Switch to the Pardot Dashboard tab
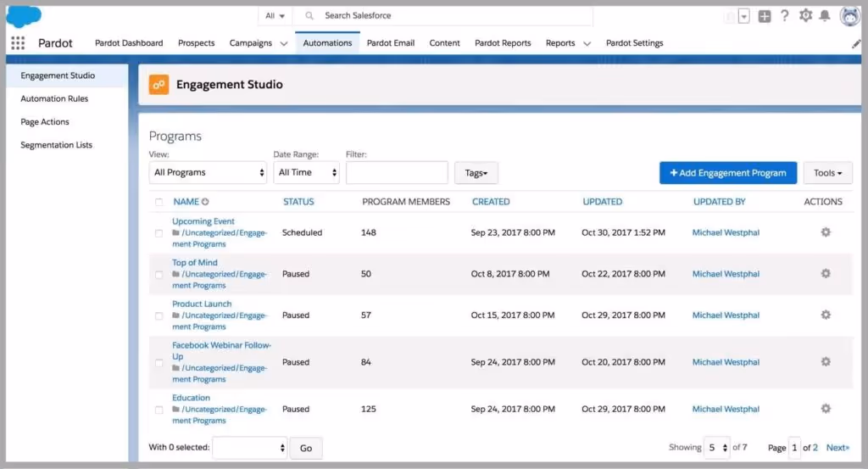Viewport: 868px width, 469px height. (x=129, y=42)
